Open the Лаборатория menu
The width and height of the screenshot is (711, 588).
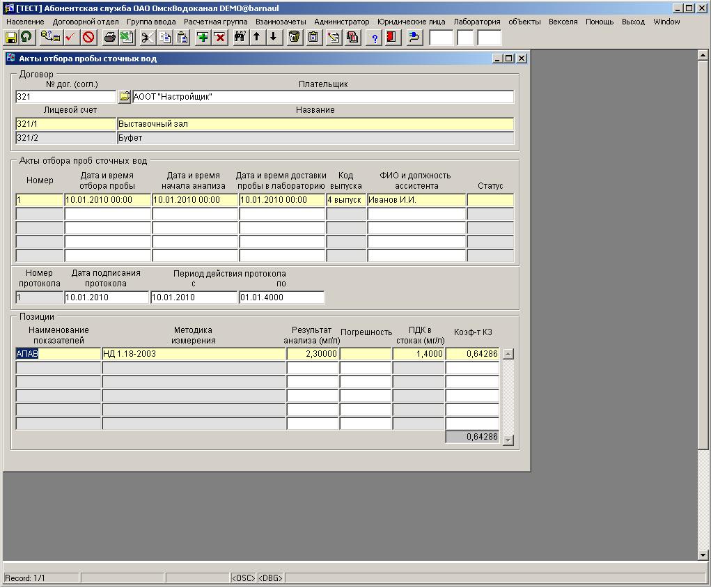click(x=476, y=22)
